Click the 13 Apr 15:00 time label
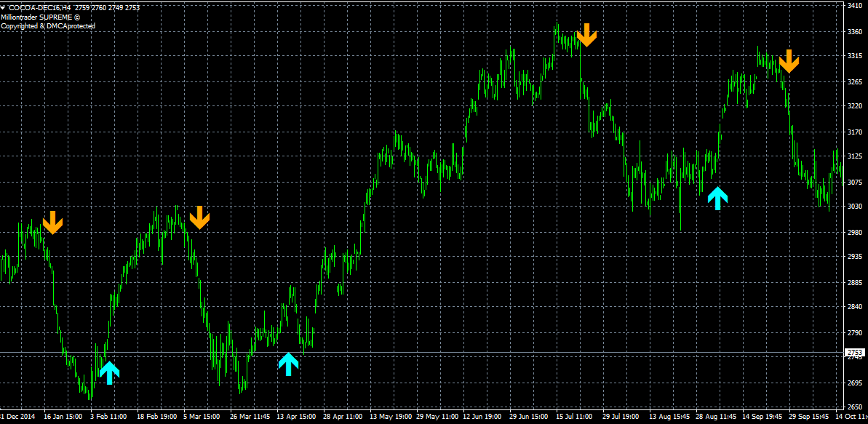Viewport: 868px width, 424px height. click(x=296, y=416)
